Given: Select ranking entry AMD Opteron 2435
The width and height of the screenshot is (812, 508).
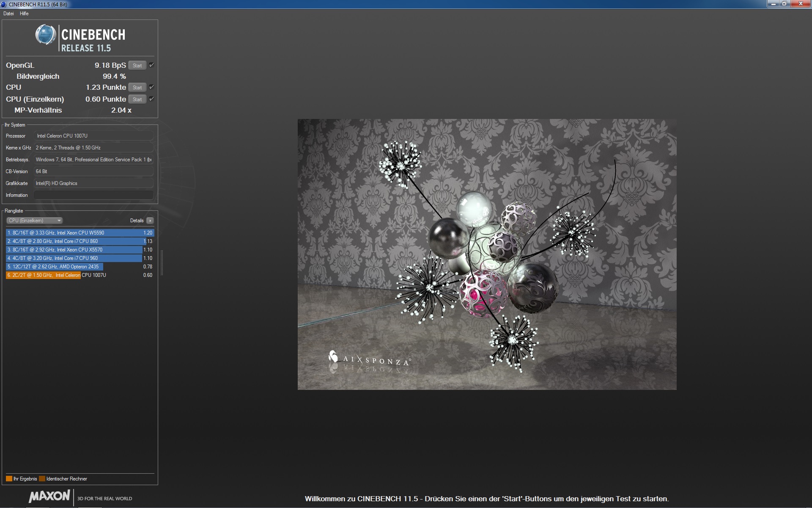Looking at the screenshot, I should (80, 267).
